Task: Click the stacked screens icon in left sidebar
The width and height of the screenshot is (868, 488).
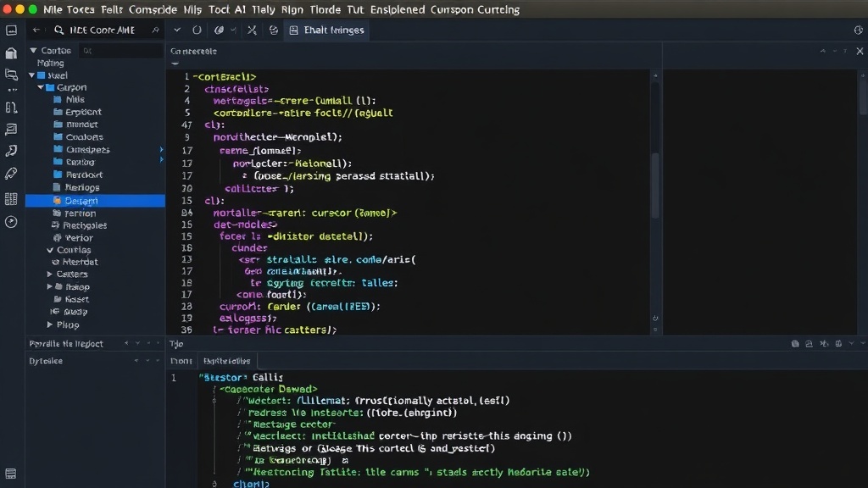Action: tap(11, 75)
